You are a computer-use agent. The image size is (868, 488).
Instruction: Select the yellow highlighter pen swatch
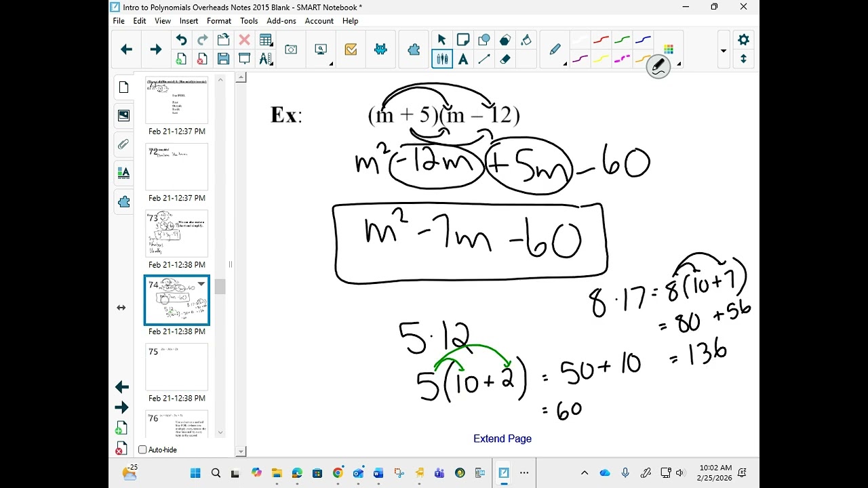tap(601, 59)
